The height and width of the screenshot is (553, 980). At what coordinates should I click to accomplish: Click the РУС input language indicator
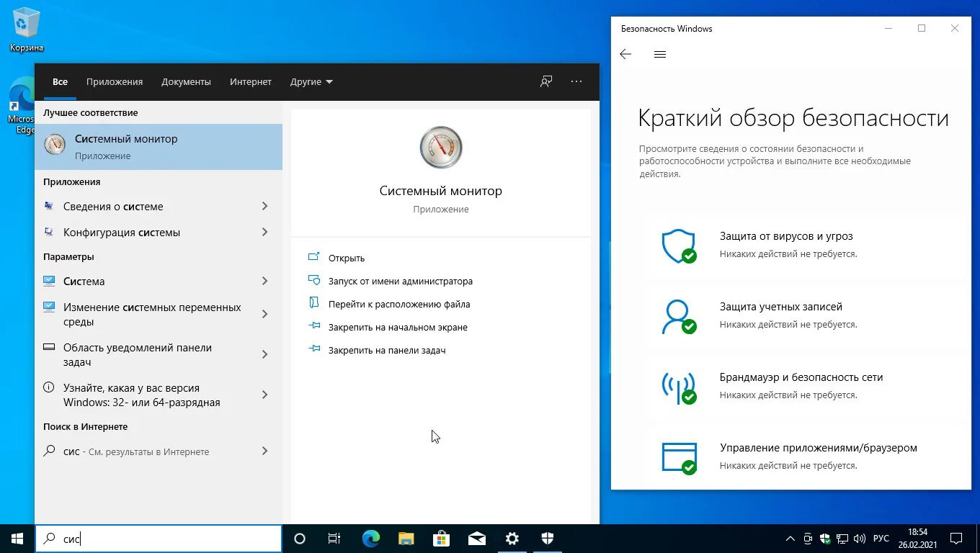(881, 539)
